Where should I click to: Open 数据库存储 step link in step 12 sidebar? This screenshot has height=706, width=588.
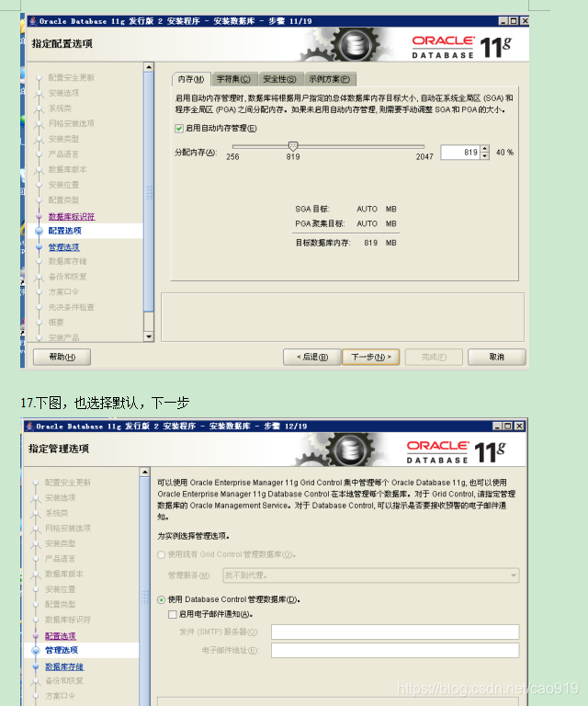[64, 666]
